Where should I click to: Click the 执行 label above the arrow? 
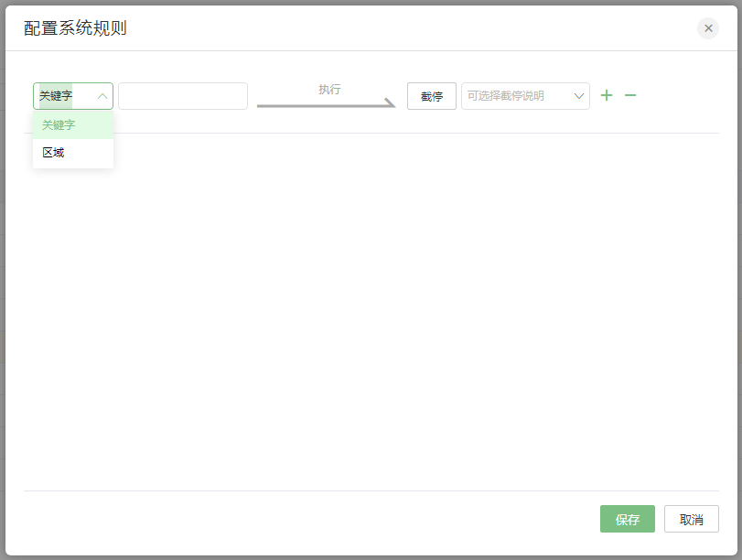pos(329,89)
